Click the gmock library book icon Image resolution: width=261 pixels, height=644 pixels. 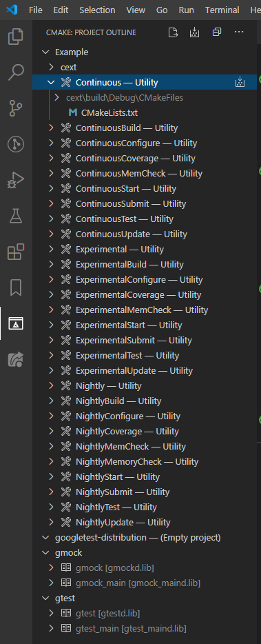pos(66,568)
